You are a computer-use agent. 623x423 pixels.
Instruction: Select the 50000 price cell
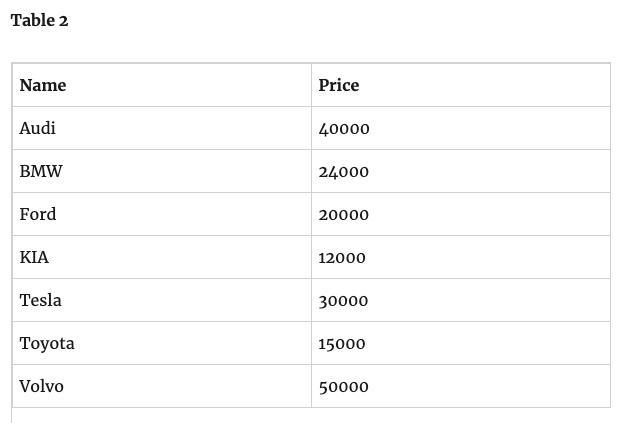point(461,386)
